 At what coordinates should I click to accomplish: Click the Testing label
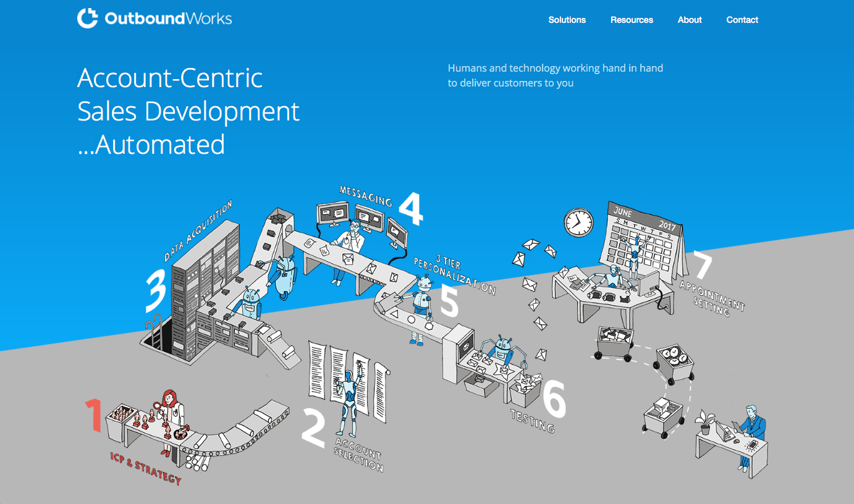(x=533, y=421)
